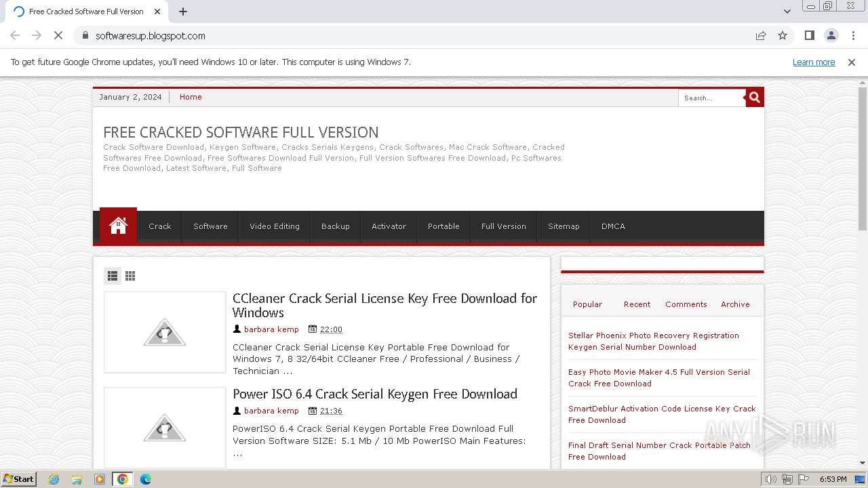
Task: Share this page icon in address bar
Action: coord(761,35)
